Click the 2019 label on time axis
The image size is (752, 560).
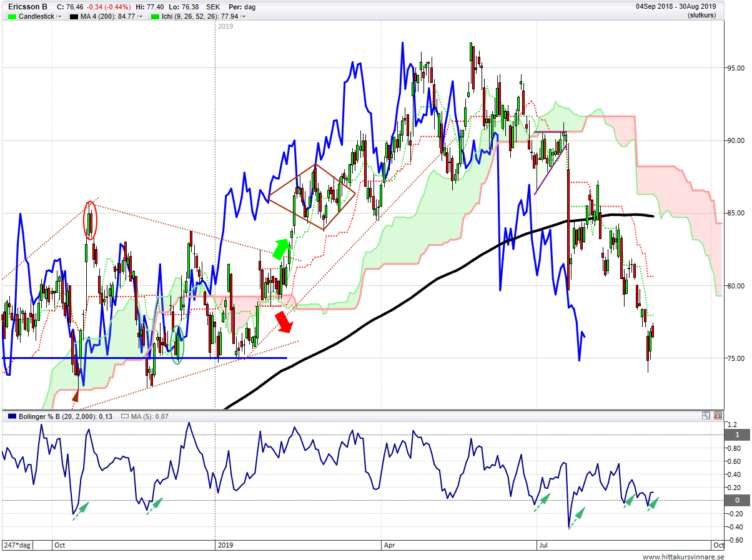225,545
